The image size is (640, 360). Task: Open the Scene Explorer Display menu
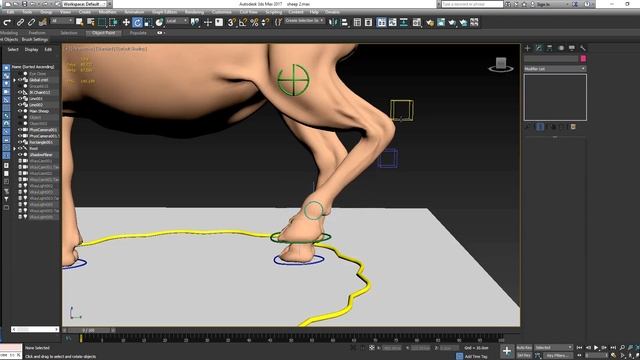click(x=31, y=49)
